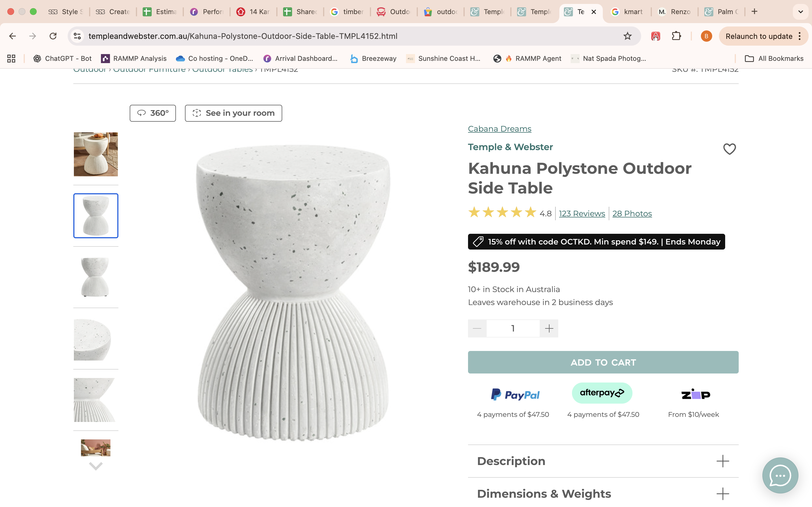Open the Chrome apps grid icon
The width and height of the screenshot is (812, 507).
(x=11, y=59)
